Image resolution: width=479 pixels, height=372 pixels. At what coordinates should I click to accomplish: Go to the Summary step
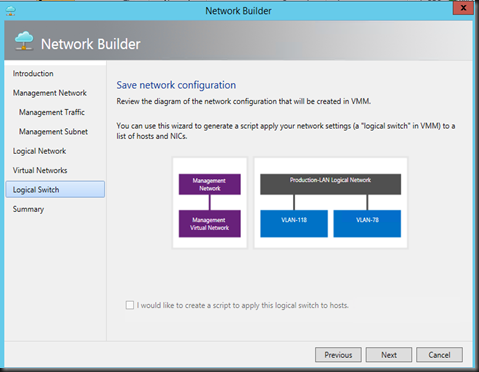point(28,209)
